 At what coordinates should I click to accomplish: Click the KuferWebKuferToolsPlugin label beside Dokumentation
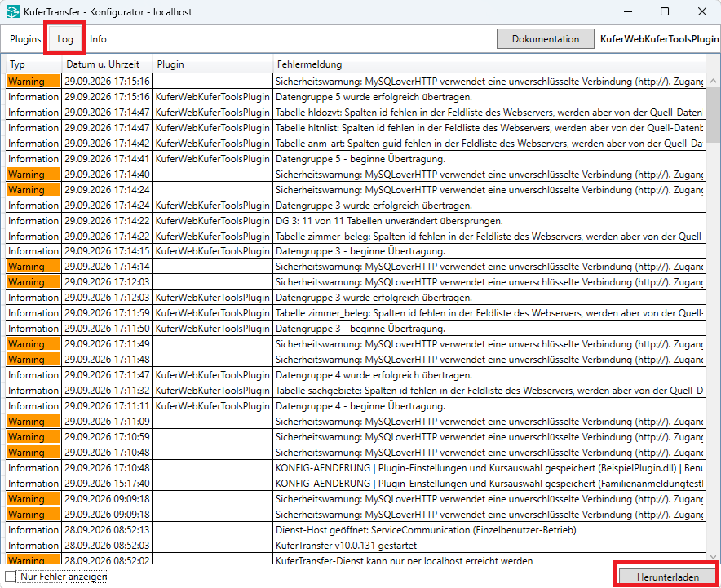point(659,39)
